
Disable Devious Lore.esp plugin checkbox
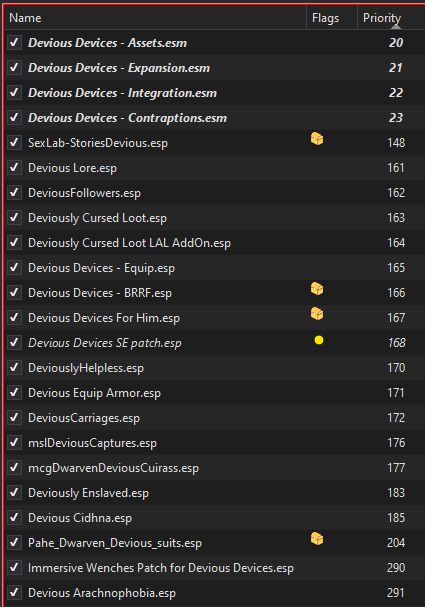point(14,168)
